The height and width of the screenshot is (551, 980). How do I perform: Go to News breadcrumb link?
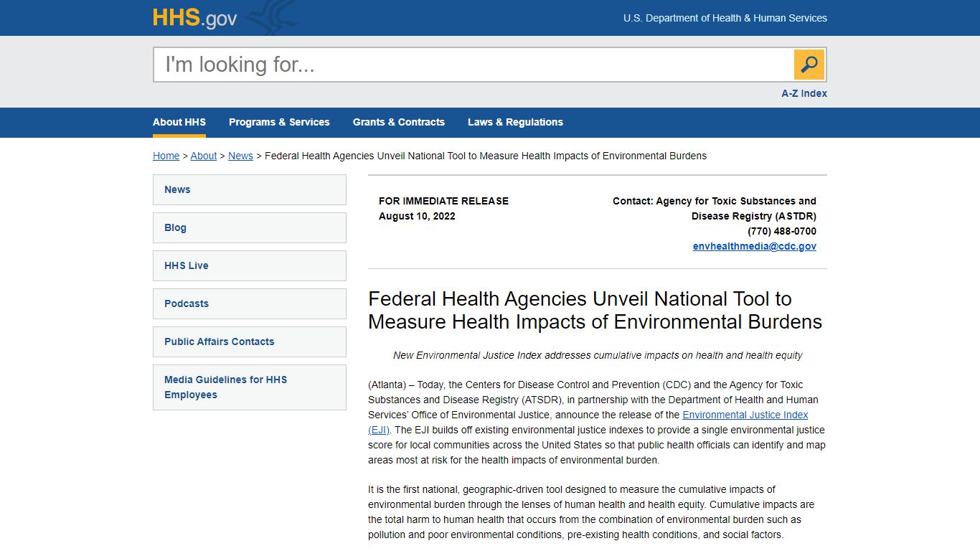click(x=240, y=156)
